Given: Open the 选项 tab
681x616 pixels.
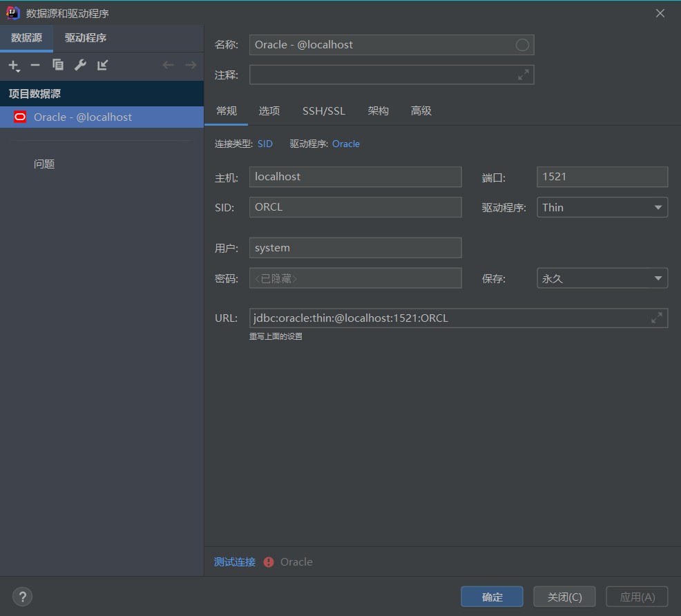Looking at the screenshot, I should pos(269,110).
